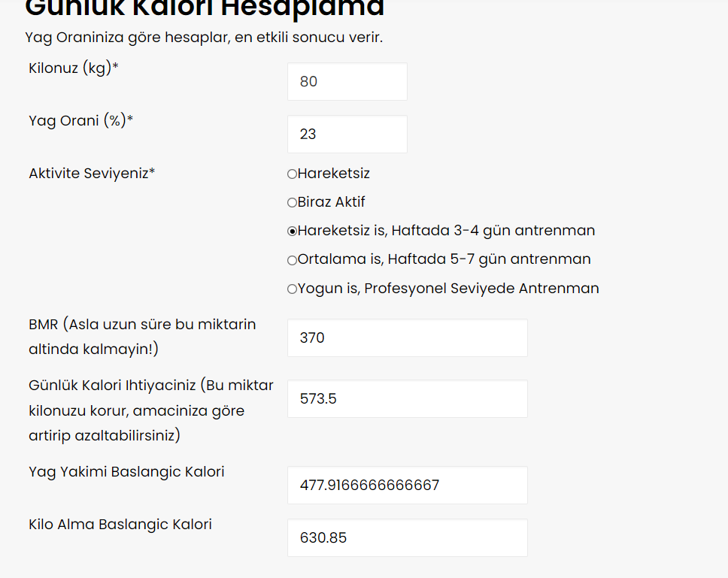
Task: Click the Yag Yakimi Baslangic Kalori label
Action: (x=126, y=472)
